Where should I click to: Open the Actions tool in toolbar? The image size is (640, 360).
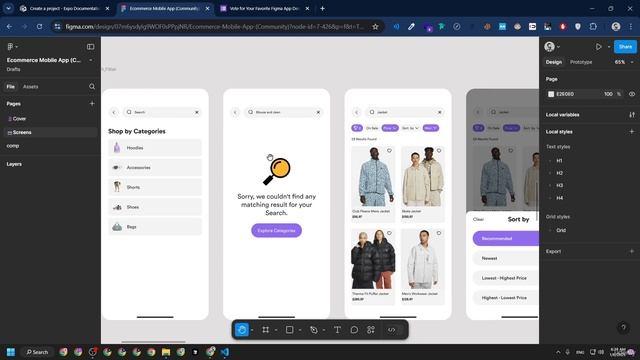tap(371, 330)
